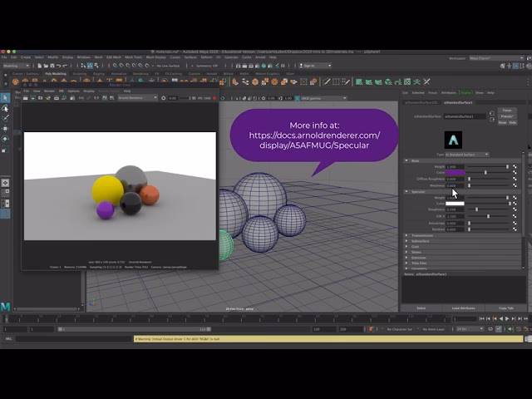The width and height of the screenshot is (532, 399).
Task: Click the pause IPR icon in Render View
Action: (x=194, y=98)
